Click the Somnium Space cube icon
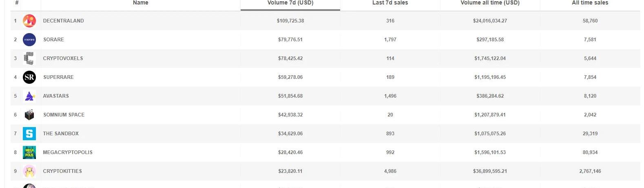The width and height of the screenshot is (644, 188). pyautogui.click(x=29, y=115)
